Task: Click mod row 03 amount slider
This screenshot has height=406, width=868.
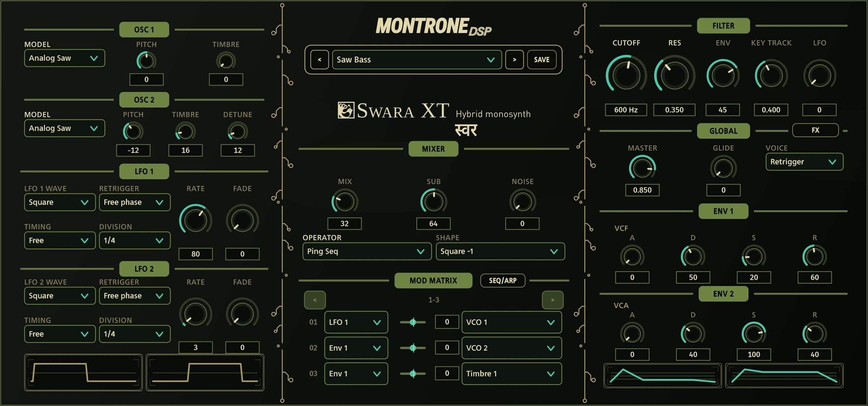Action: (413, 373)
